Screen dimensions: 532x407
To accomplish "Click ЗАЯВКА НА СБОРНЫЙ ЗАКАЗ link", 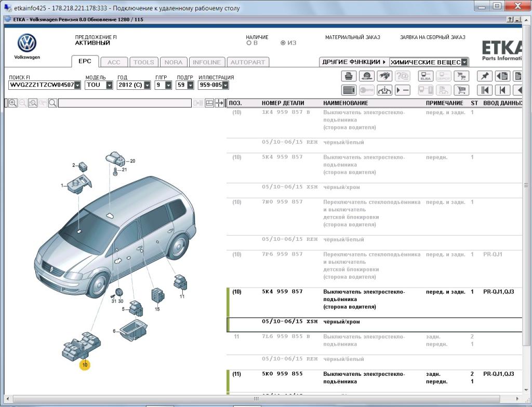I will 433,37.
